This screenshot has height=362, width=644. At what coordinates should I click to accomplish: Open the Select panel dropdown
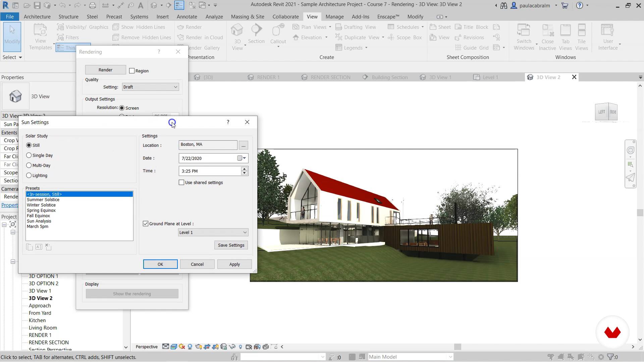coord(12,57)
